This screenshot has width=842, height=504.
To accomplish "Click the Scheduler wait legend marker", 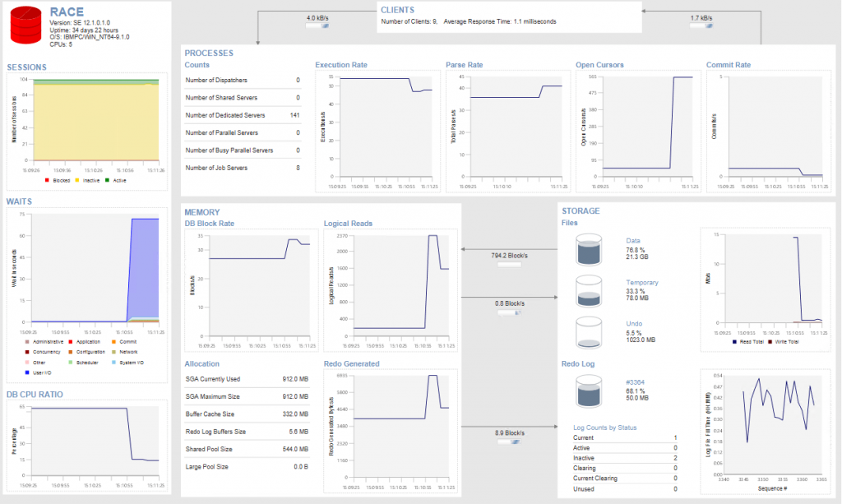I will [x=71, y=363].
